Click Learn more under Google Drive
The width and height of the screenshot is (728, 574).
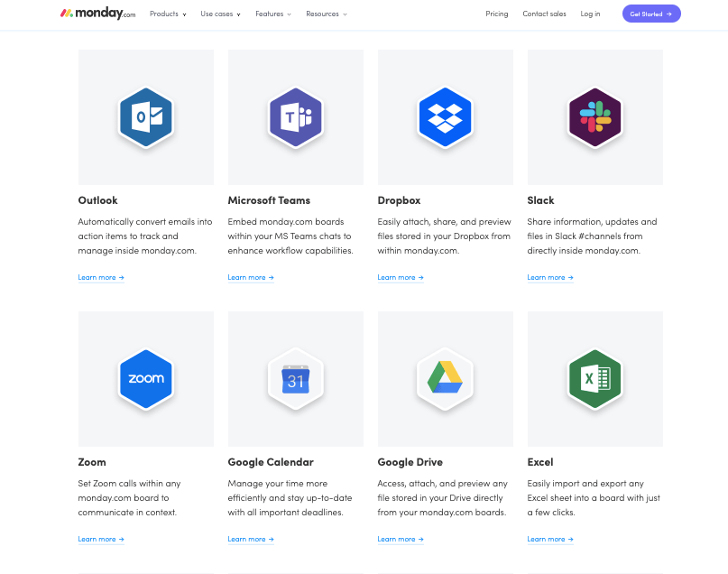(x=401, y=539)
